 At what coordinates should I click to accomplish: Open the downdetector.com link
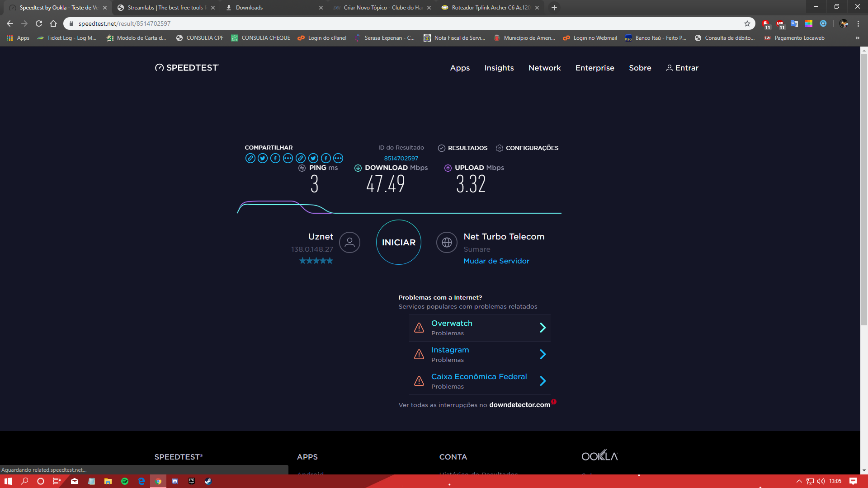(x=519, y=405)
